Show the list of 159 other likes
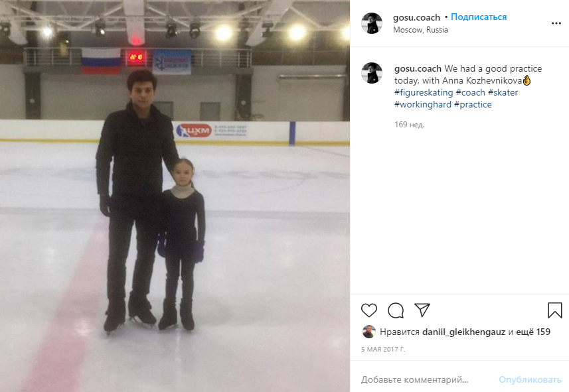Viewport: 569px width, 392px height. 533,332
